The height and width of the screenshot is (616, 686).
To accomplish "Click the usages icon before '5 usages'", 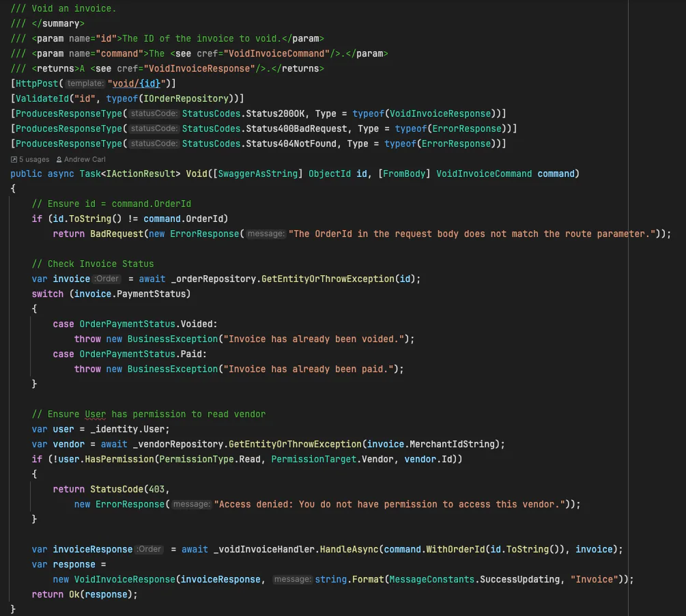I will pos(14,159).
